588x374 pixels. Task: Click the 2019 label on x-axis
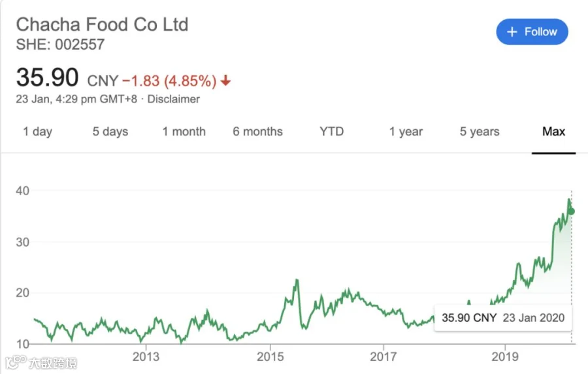[505, 356]
